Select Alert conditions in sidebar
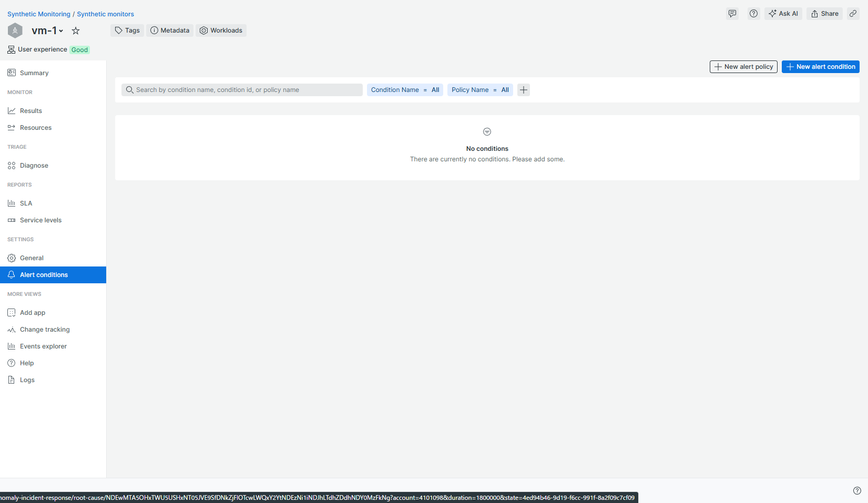 pyautogui.click(x=53, y=275)
